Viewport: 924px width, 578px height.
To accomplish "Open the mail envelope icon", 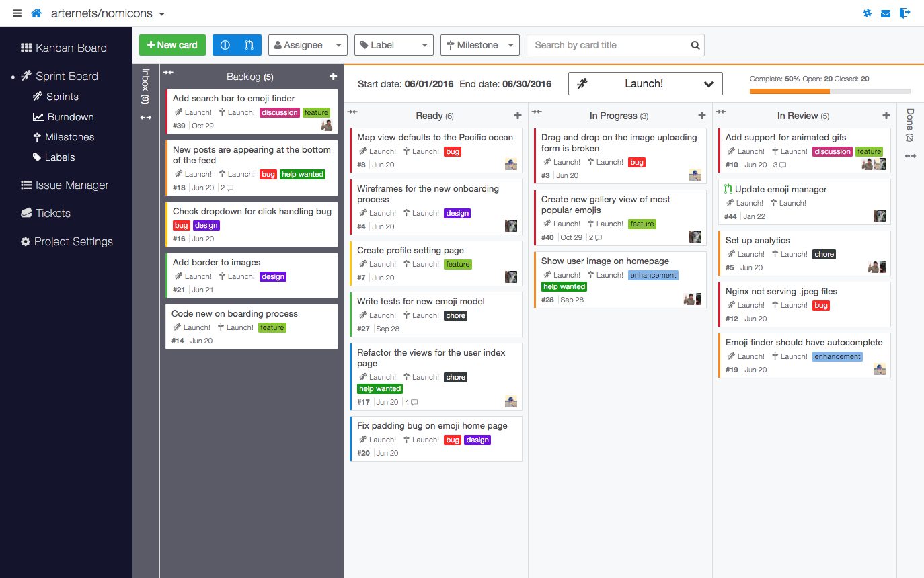I will pos(886,13).
